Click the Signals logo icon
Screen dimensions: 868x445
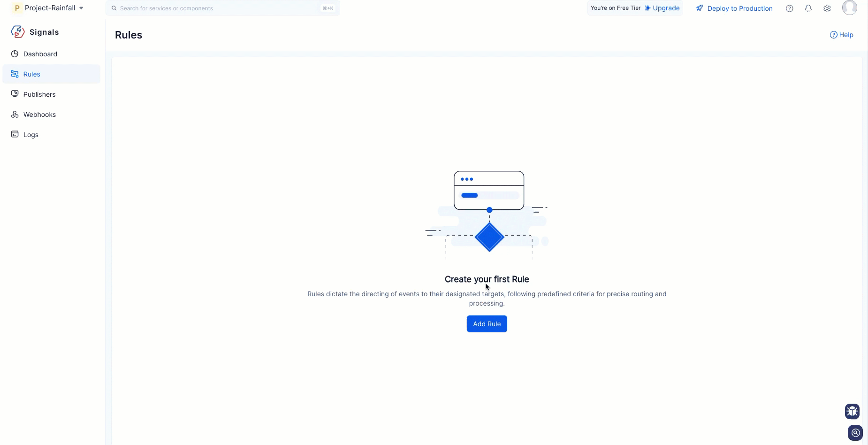[x=17, y=32]
